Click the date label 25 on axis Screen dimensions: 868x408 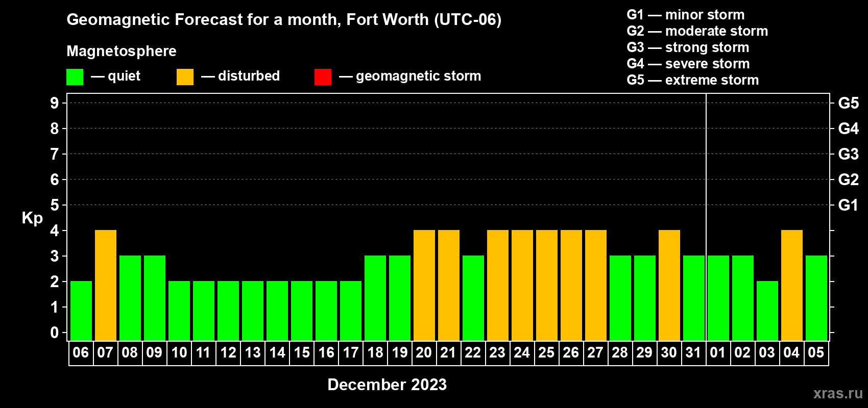tap(546, 353)
